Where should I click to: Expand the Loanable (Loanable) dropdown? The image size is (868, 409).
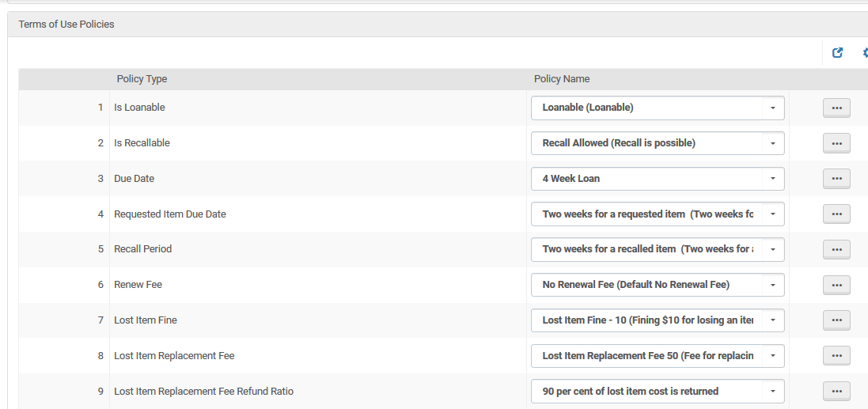point(658,108)
